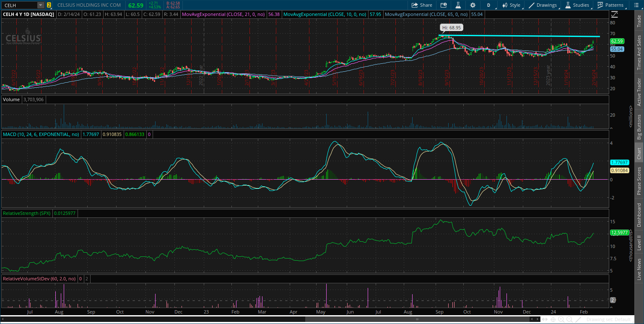Click the zoom out magnifier icon
This screenshot has height=324, width=644.
pos(569,319)
